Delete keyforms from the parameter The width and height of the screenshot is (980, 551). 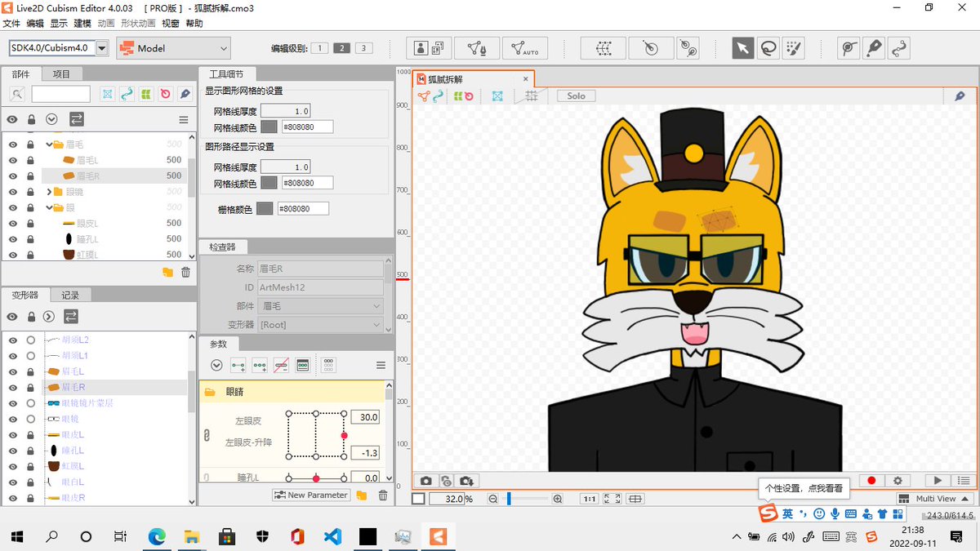click(x=281, y=365)
